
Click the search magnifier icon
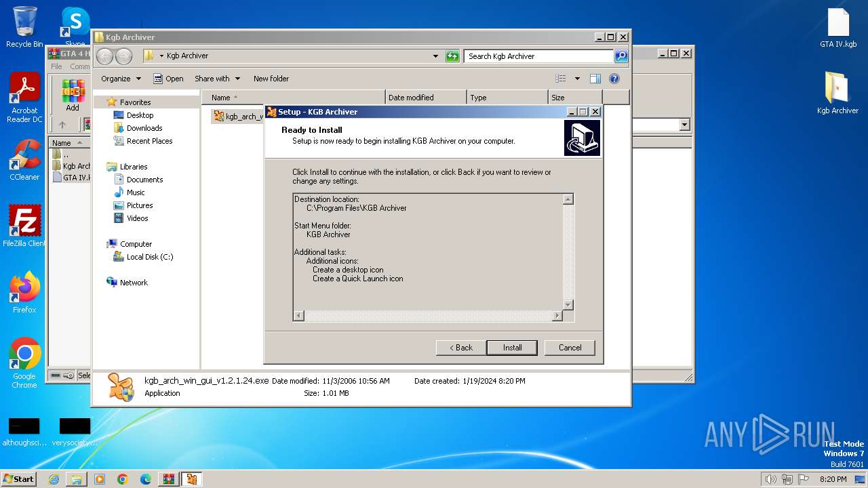(x=620, y=56)
